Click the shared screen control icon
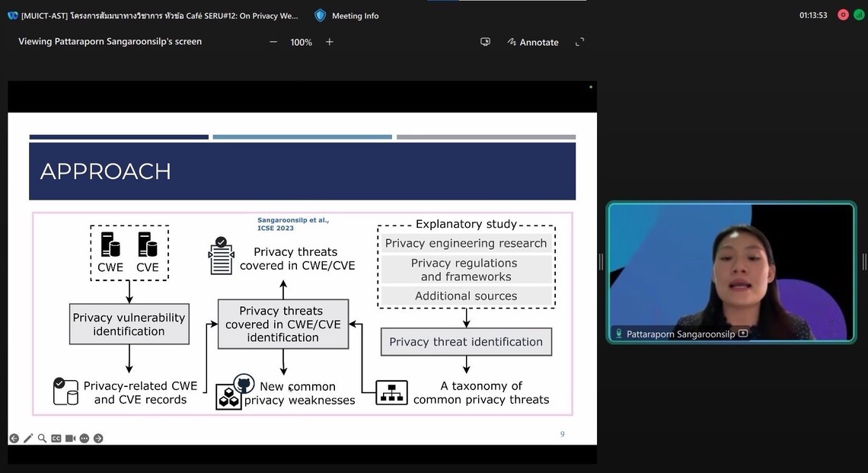 [485, 42]
